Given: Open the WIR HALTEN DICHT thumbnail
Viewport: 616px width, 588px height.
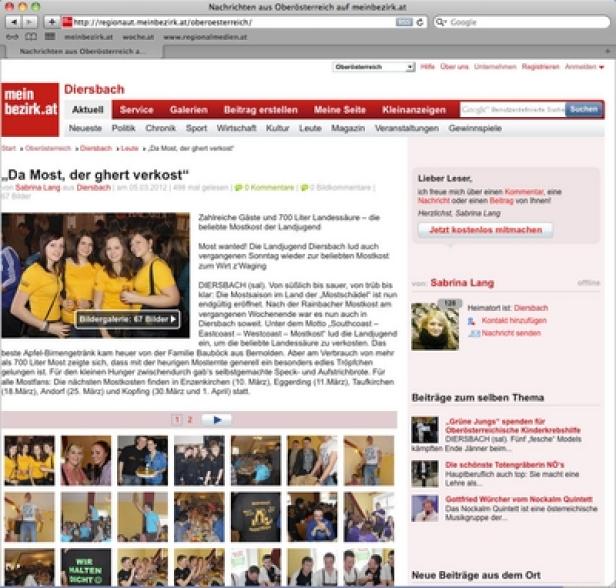Looking at the screenshot, I should tap(86, 568).
